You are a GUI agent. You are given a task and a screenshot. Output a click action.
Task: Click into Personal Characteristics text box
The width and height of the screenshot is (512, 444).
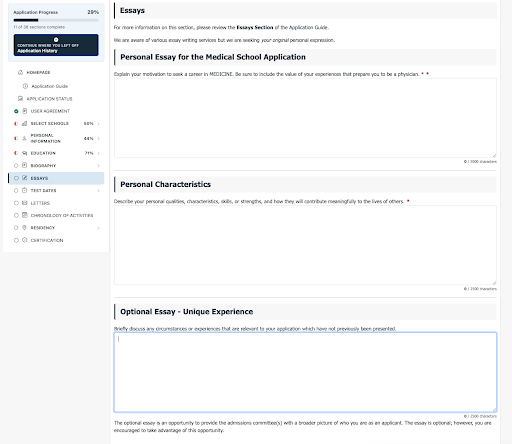(x=305, y=245)
